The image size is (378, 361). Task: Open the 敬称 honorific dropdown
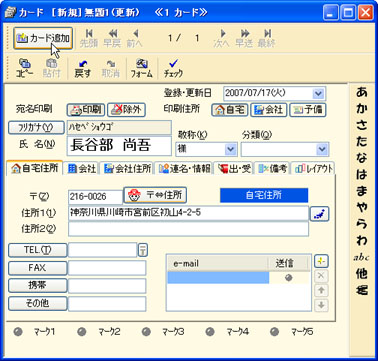pos(231,149)
